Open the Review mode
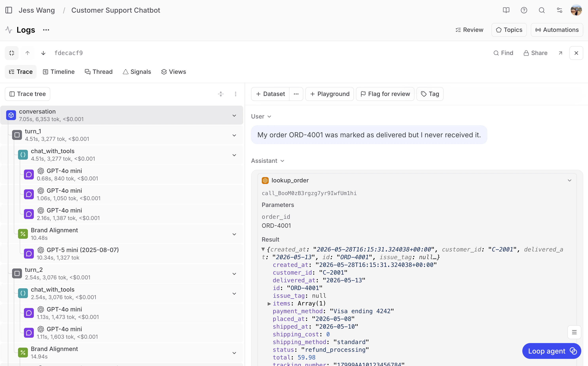The image size is (588, 366). point(469,30)
